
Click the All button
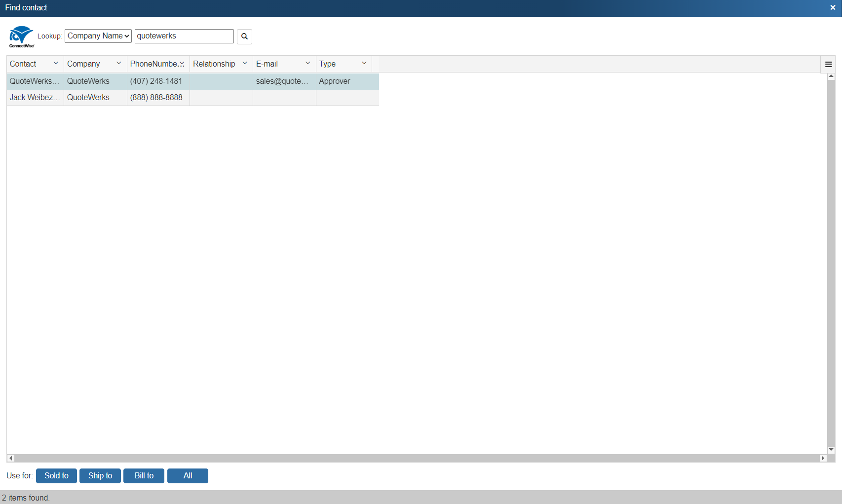coord(188,476)
